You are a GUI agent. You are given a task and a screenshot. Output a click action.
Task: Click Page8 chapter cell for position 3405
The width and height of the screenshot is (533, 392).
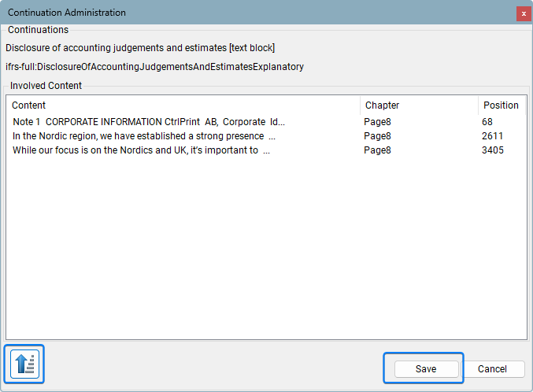pos(377,150)
